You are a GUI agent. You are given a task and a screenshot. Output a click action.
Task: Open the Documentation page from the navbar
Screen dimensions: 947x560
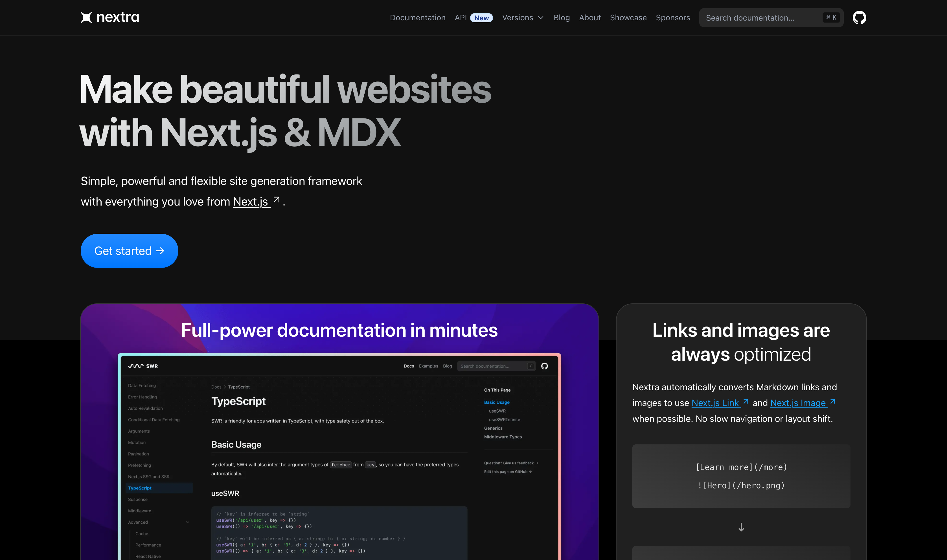tap(418, 17)
